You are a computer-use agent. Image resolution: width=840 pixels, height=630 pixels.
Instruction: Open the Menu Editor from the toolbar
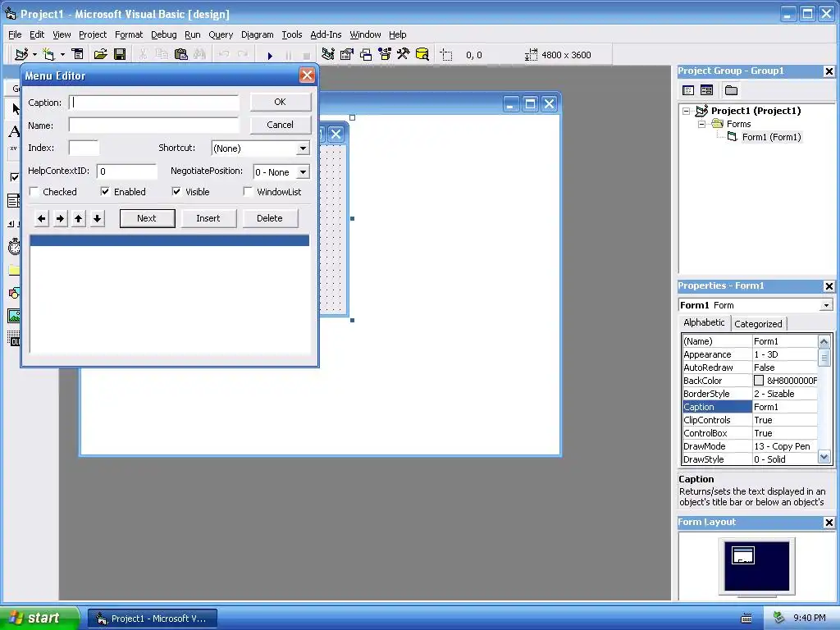[78, 55]
